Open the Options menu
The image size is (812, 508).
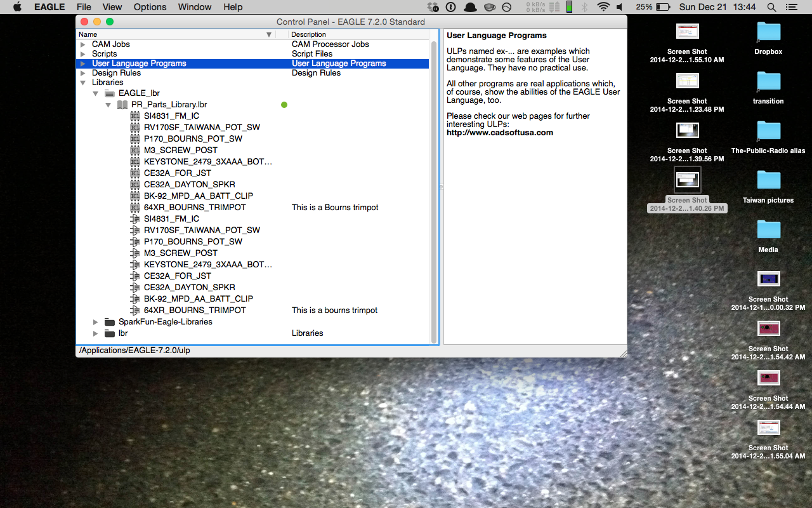150,7
